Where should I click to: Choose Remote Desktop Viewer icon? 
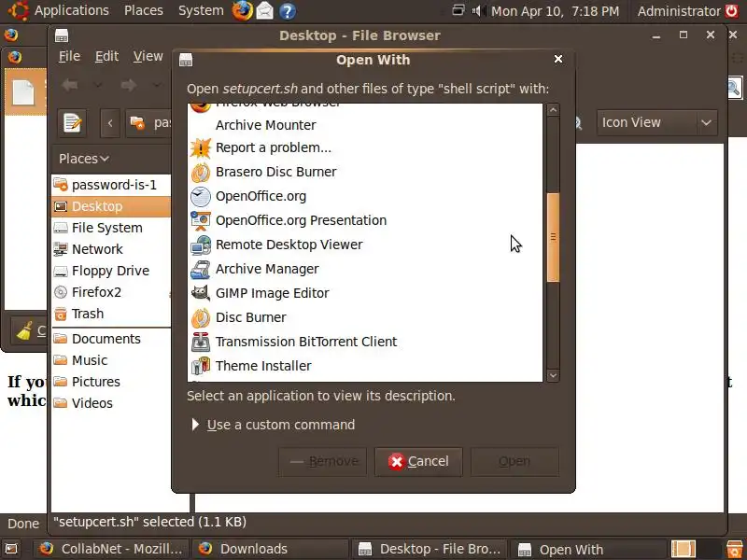(x=201, y=245)
